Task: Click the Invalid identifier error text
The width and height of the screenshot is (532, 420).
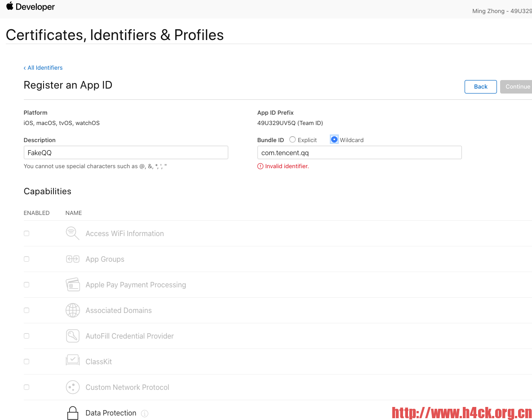Action: coord(287,166)
